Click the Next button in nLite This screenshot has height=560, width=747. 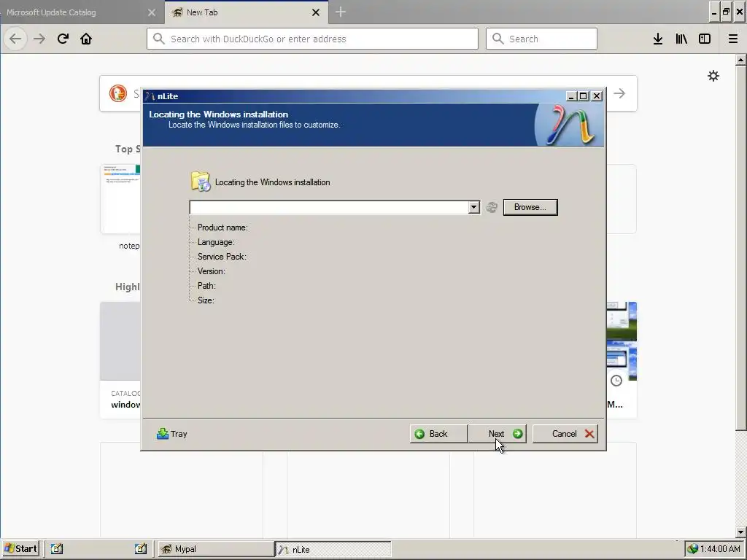pyautogui.click(x=498, y=434)
